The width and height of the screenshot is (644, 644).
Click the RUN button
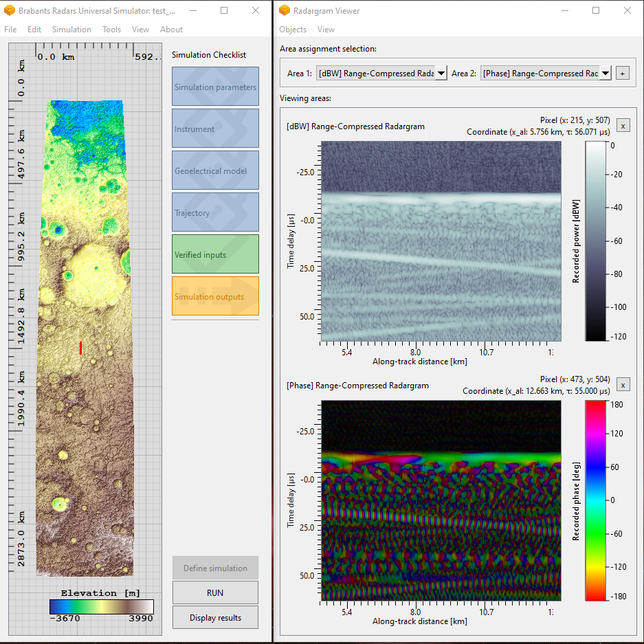point(214,592)
